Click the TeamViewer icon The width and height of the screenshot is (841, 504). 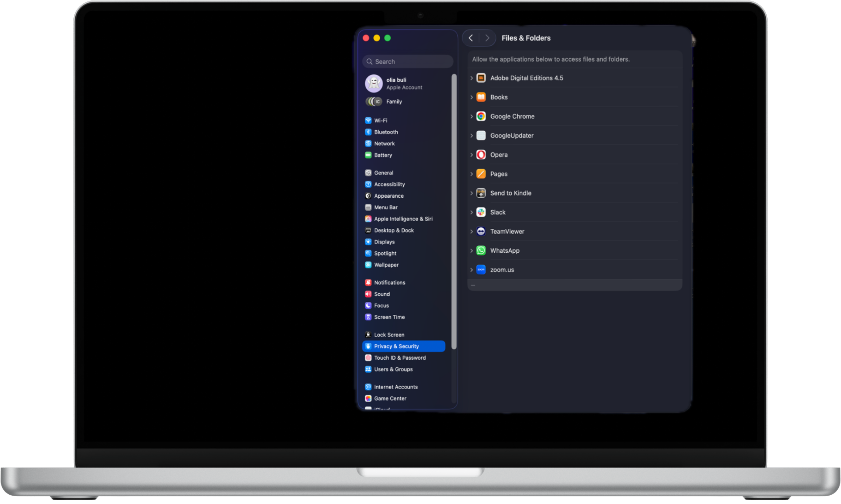pyautogui.click(x=481, y=231)
